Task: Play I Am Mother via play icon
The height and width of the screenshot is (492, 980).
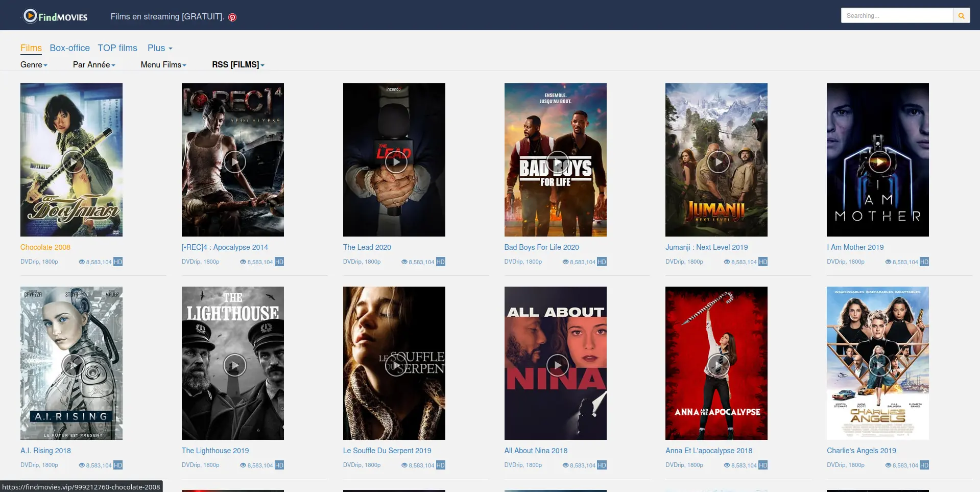Action: tap(880, 162)
